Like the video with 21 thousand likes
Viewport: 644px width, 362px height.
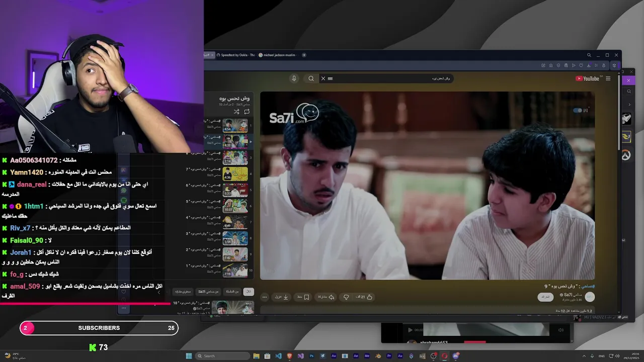pyautogui.click(x=364, y=297)
